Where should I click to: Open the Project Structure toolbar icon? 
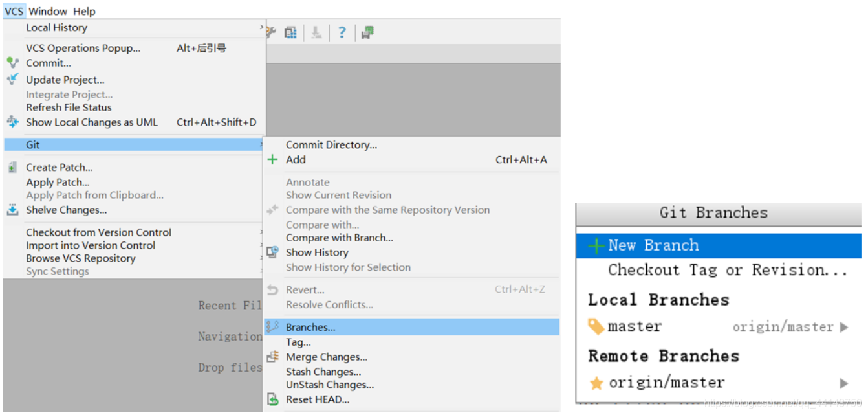point(291,32)
